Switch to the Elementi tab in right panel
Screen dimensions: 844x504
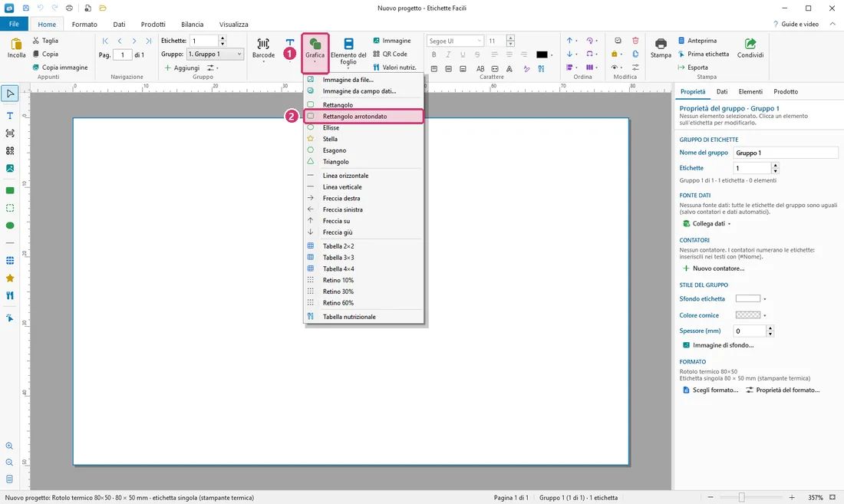click(750, 91)
